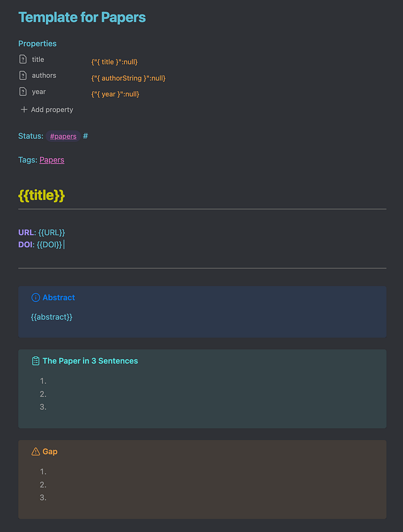Click the year property type icon
The width and height of the screenshot is (403, 532).
(23, 92)
